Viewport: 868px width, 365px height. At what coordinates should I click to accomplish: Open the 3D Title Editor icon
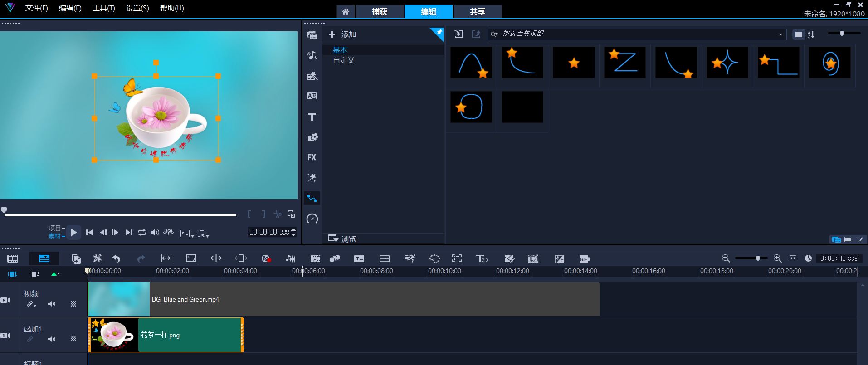tap(482, 259)
